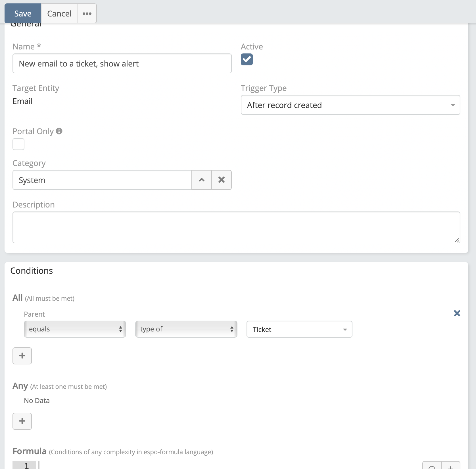Open the three-dots more actions menu
Viewport: 476px width, 469px height.
coord(87,13)
